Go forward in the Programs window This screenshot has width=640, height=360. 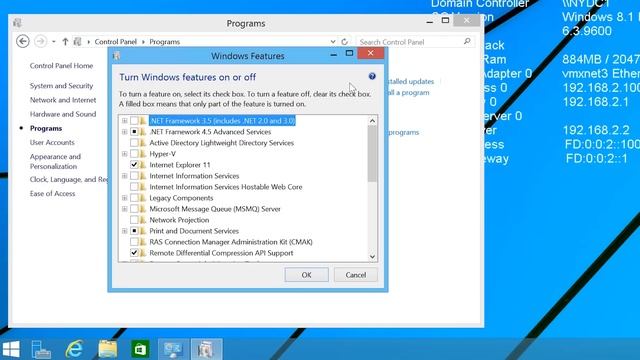[40, 42]
